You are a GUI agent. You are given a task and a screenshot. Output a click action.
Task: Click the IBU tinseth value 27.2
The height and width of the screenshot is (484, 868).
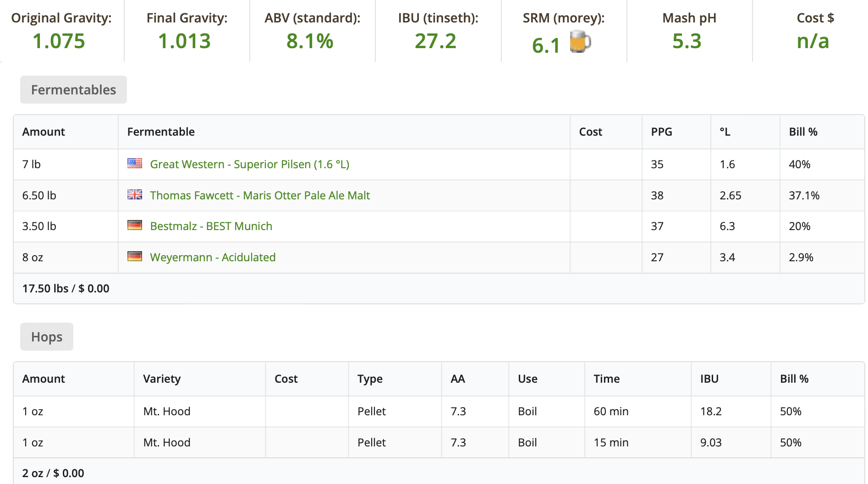(435, 41)
